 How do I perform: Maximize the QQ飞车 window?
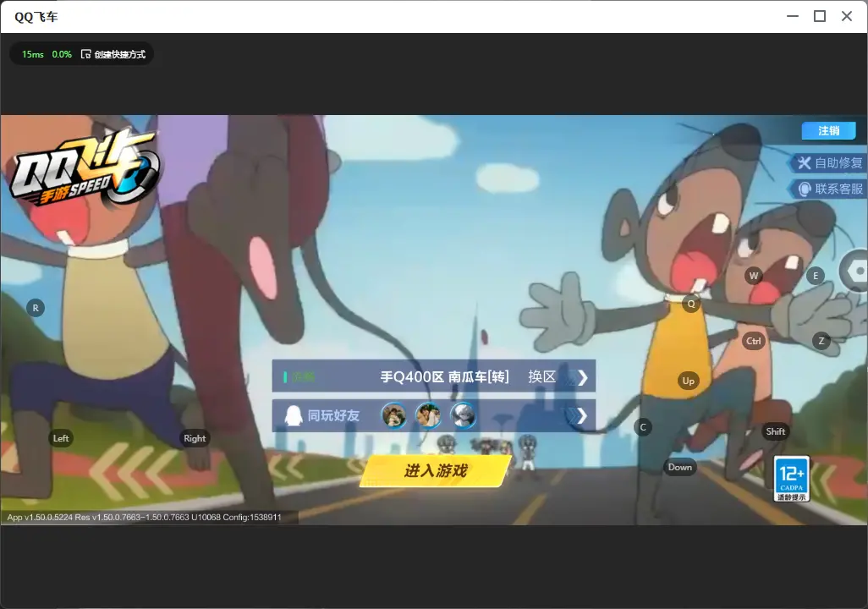[x=820, y=17]
